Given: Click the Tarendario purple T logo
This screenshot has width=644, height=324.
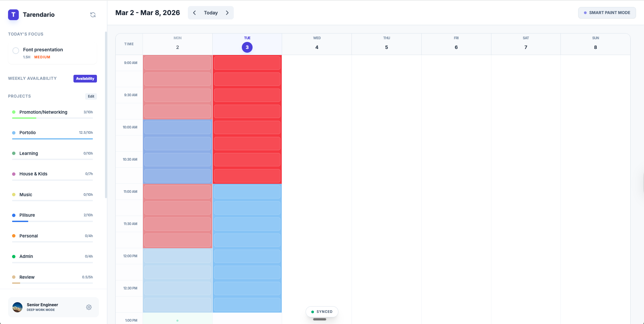Looking at the screenshot, I should click(13, 15).
